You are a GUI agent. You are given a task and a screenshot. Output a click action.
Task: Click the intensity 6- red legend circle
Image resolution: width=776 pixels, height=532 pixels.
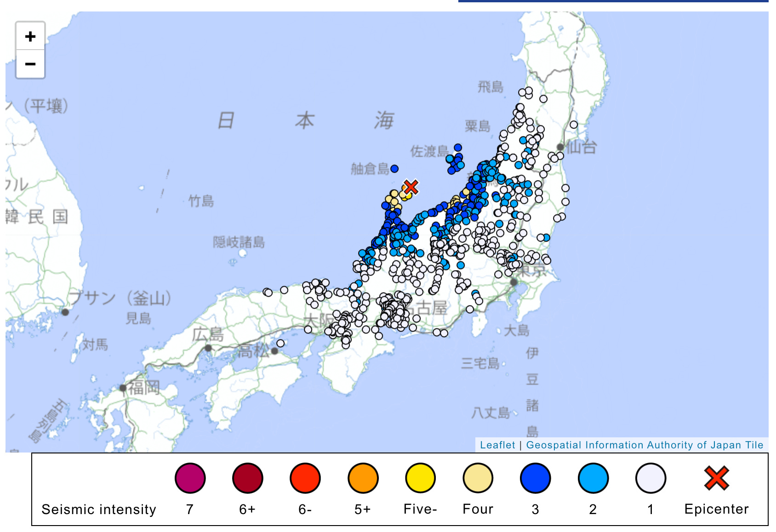305,478
